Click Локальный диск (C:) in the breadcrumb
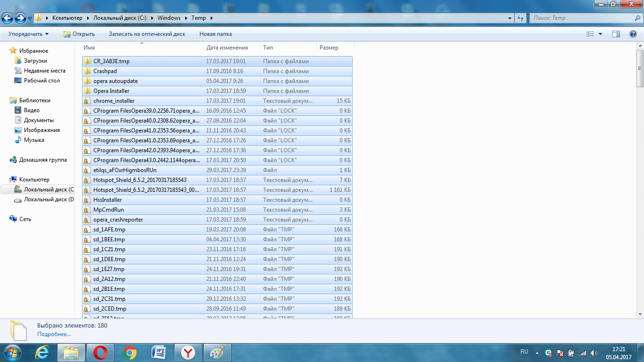 tap(120, 18)
